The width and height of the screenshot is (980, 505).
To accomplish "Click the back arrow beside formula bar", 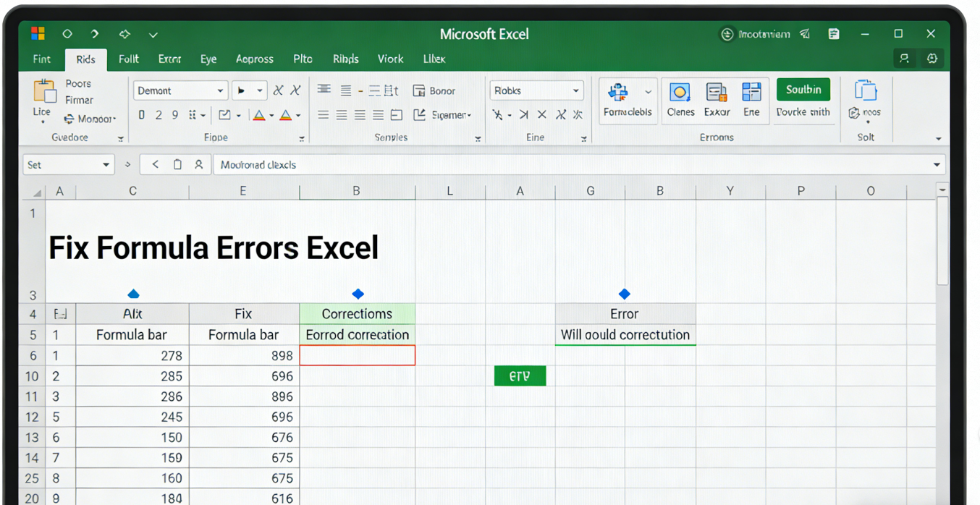I will click(156, 165).
